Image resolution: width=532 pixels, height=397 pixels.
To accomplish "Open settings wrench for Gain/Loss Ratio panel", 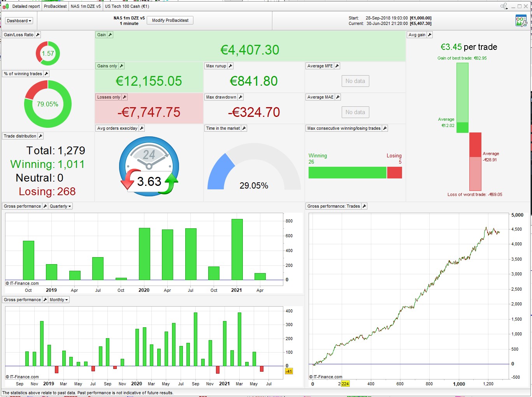I will pyautogui.click(x=38, y=35).
